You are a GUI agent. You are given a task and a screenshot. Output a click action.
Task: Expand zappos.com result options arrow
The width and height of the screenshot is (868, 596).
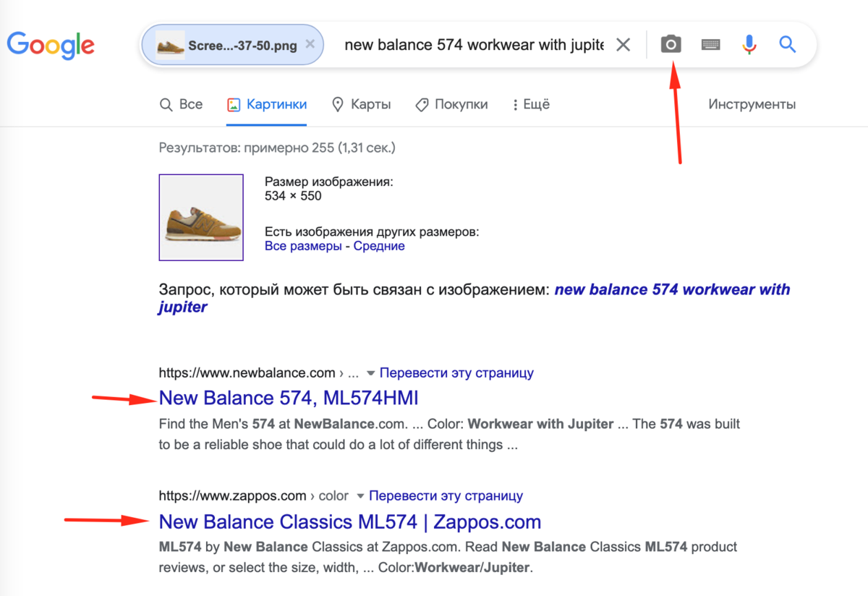(360, 497)
